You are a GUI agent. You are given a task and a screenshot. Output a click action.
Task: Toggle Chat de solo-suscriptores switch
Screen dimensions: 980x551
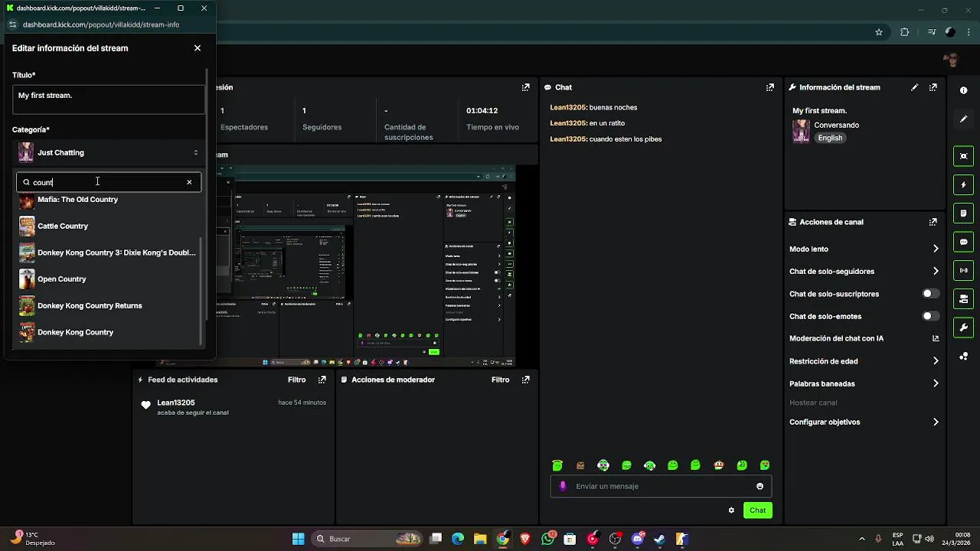point(931,294)
